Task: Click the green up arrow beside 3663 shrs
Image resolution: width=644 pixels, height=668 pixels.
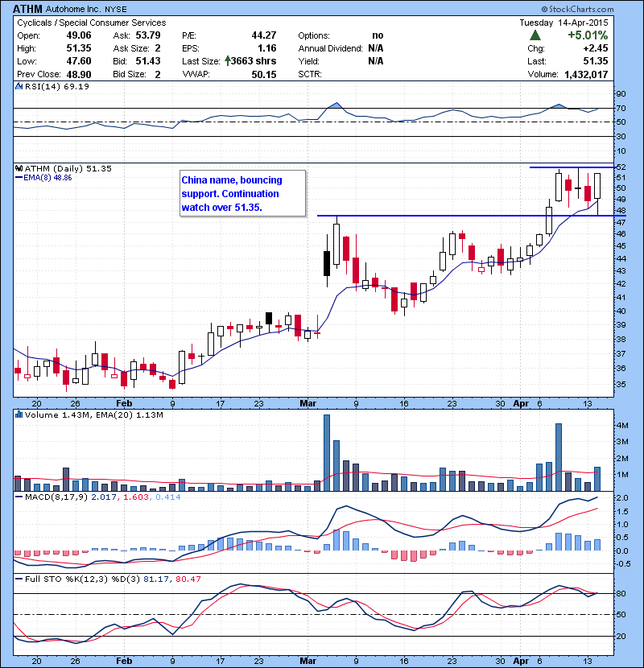Action: coord(228,61)
